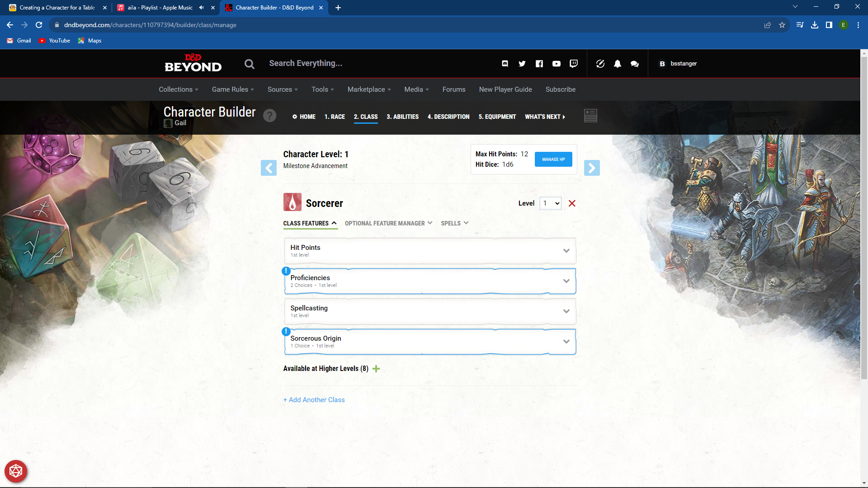Screen dimensions: 868x488
Task: Click the Twitter icon in header
Action: click(522, 64)
